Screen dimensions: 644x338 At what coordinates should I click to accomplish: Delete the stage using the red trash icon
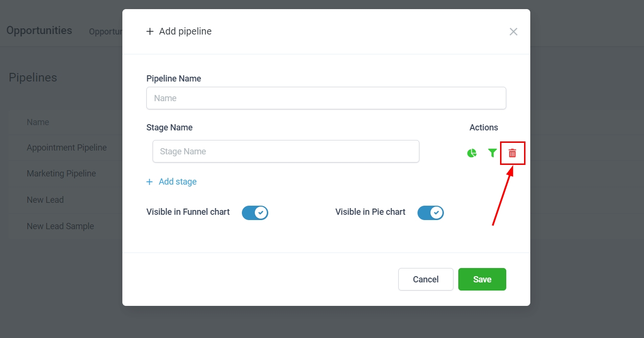(513, 153)
